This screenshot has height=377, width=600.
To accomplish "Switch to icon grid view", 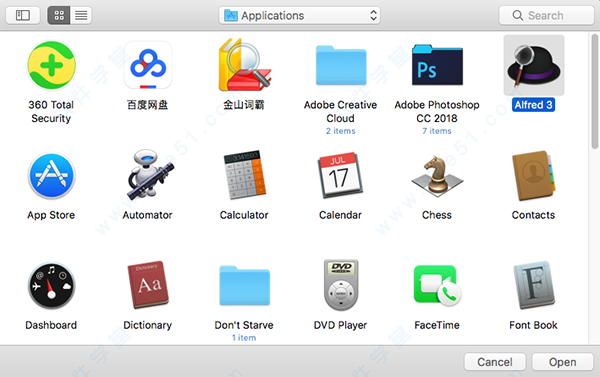I will click(59, 15).
